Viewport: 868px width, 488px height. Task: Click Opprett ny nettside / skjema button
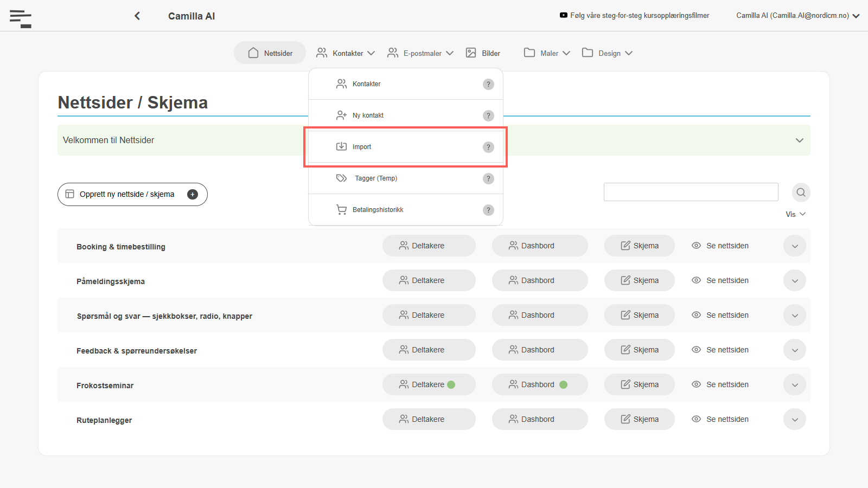pyautogui.click(x=132, y=194)
